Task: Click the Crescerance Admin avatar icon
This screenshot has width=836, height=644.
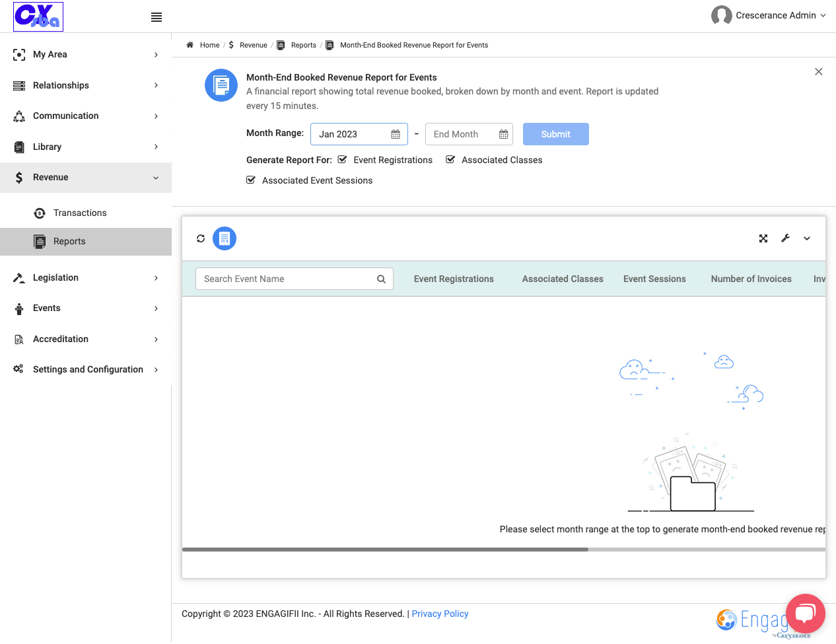Action: coord(721,15)
